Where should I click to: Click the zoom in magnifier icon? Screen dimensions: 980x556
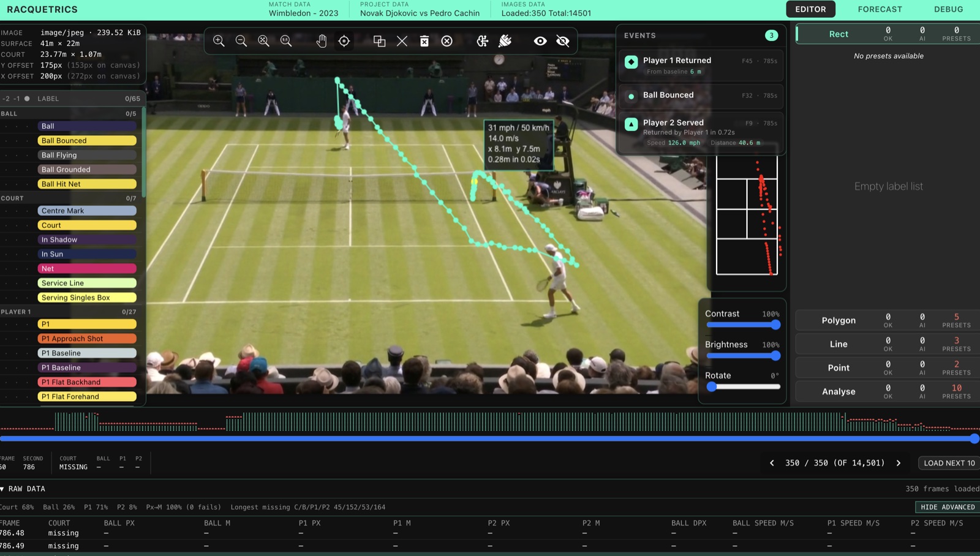(219, 41)
